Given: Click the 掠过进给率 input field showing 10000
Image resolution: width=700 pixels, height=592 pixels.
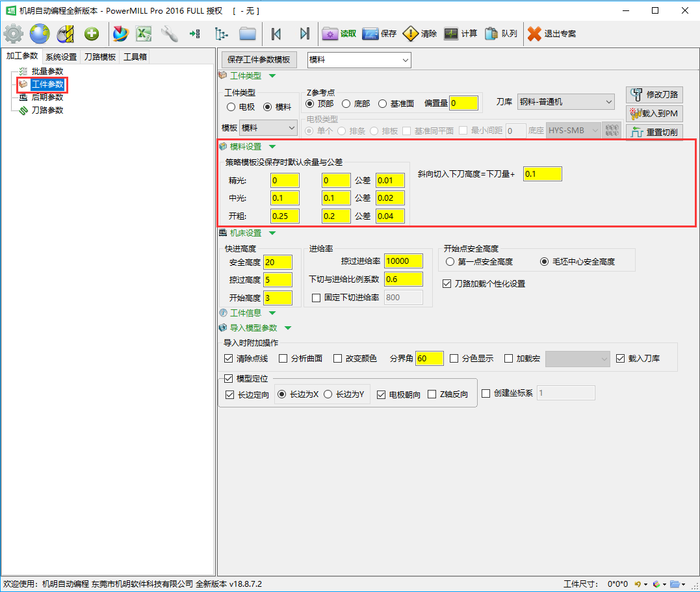Looking at the screenshot, I should (403, 261).
